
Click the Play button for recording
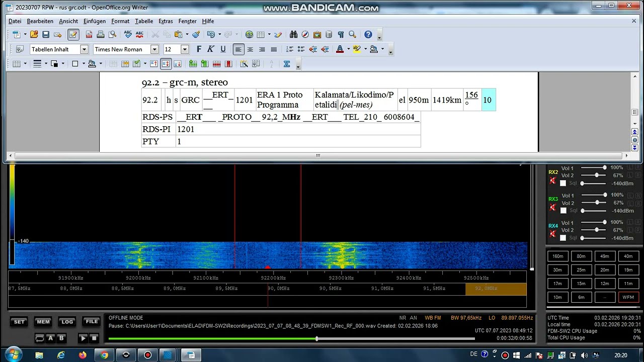point(83,338)
